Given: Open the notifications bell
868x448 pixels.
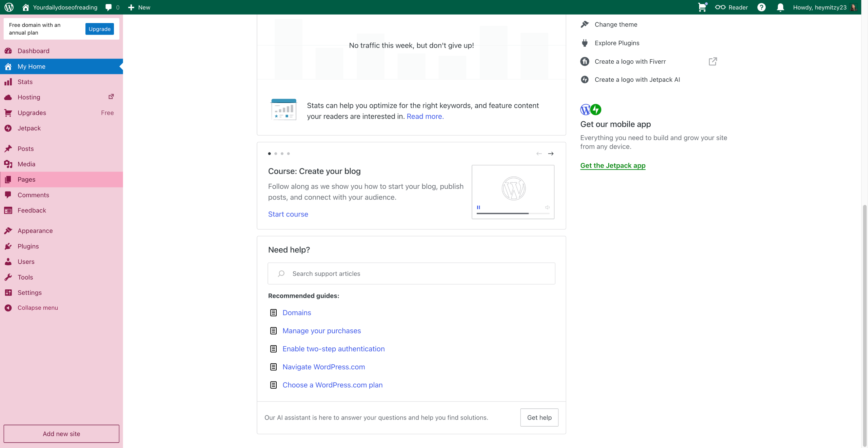Looking at the screenshot, I should pyautogui.click(x=781, y=7).
